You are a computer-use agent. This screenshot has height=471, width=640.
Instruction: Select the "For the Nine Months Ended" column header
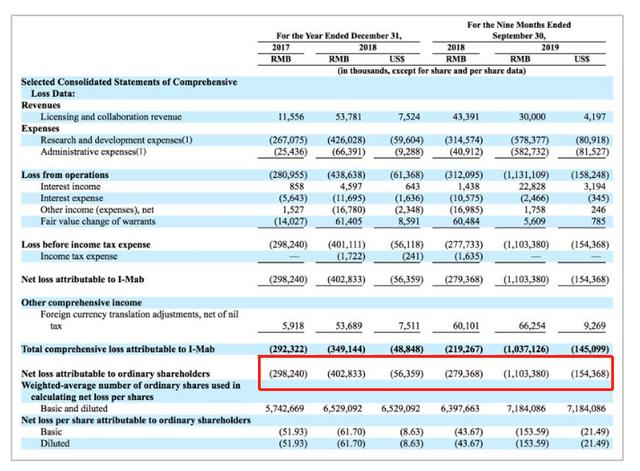(x=526, y=23)
